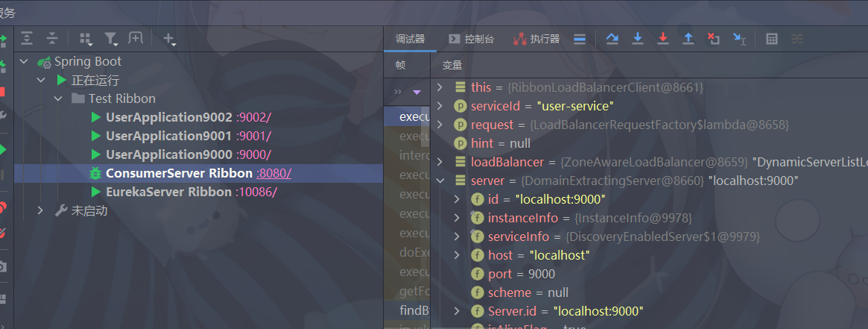Select the 'scheme = null' variable row
The width and height of the screenshot is (868, 329).
649,292
